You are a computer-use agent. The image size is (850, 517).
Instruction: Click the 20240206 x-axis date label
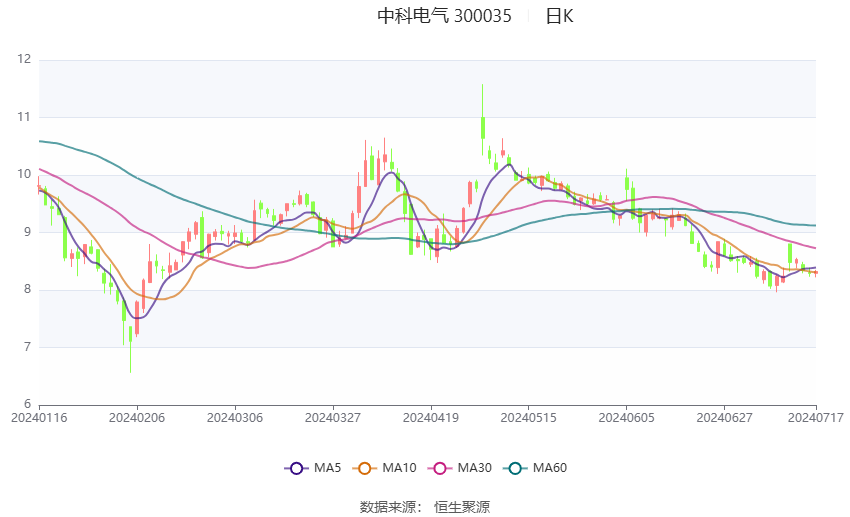[x=137, y=418]
